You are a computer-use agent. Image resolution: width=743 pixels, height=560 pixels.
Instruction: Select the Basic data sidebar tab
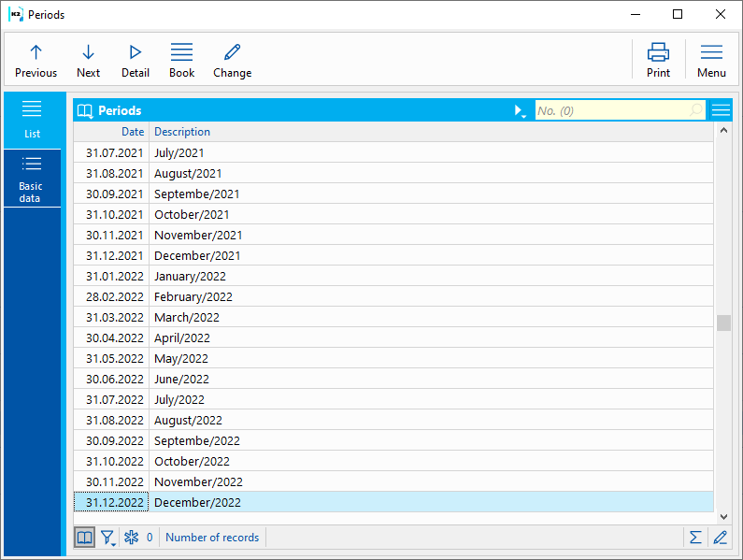[x=32, y=179]
